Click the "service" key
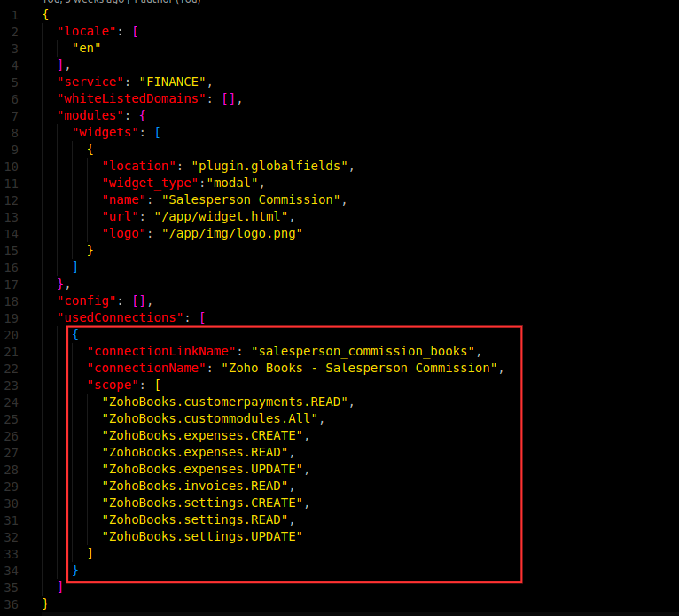Screen dimensions: 679x616 pyautogui.click(x=90, y=82)
